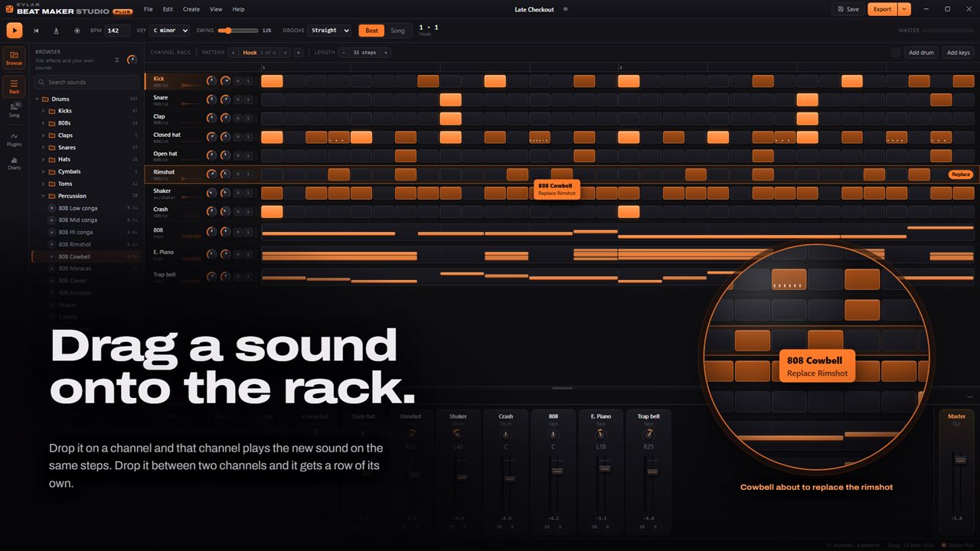Image resolution: width=980 pixels, height=551 pixels.
Task: Click the BPM value field showing 142
Action: click(116, 31)
